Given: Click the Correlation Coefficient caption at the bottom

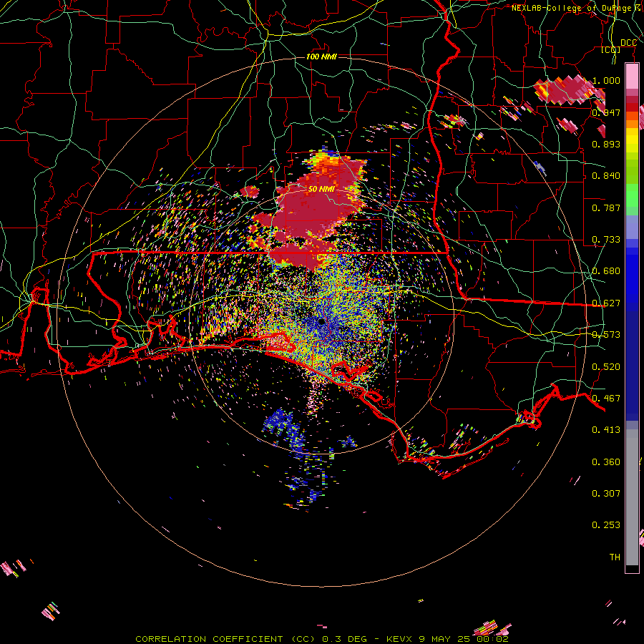Looking at the screenshot, I should click(322, 639).
